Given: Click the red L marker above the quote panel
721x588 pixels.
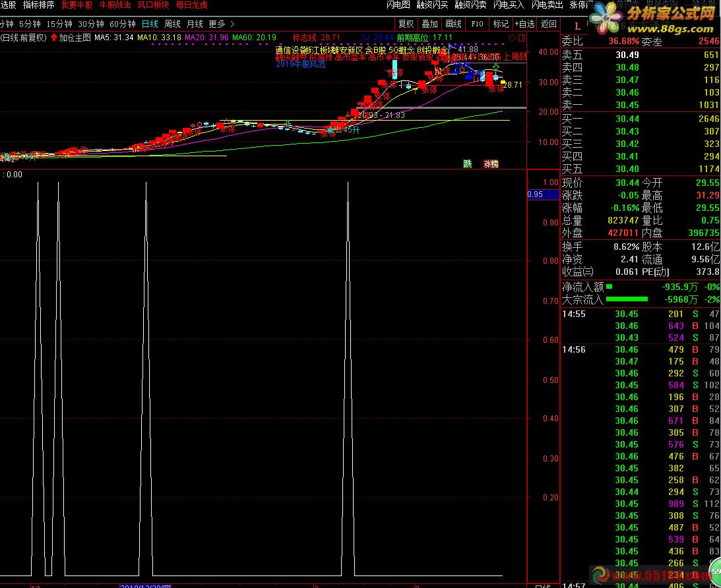Looking at the screenshot, I should pyautogui.click(x=578, y=26).
